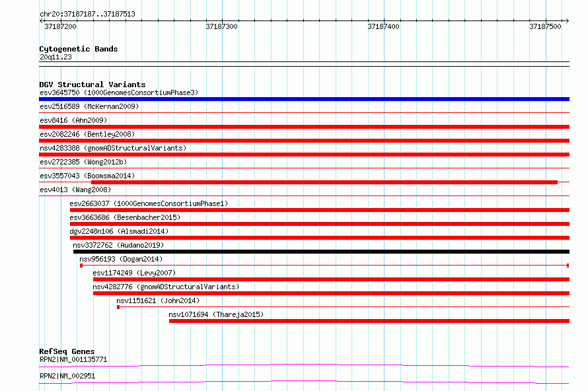Click the esv8416 (Ahn2009) label
The width and height of the screenshot is (588, 391).
73,120
